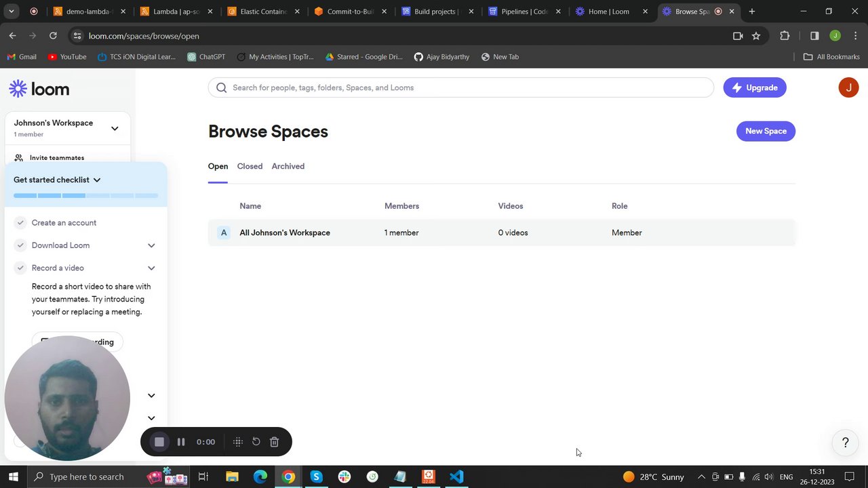Open the help question mark button
This screenshot has height=488, width=868.
click(845, 443)
